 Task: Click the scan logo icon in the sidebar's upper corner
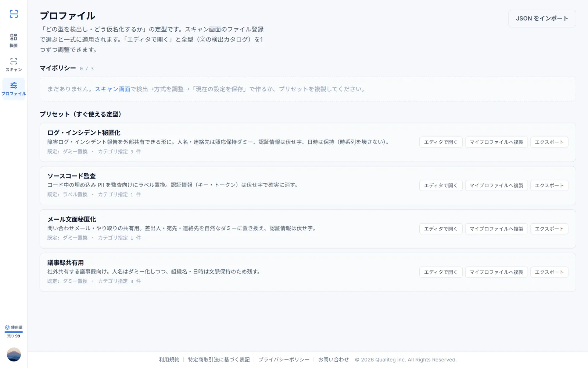pyautogui.click(x=14, y=14)
